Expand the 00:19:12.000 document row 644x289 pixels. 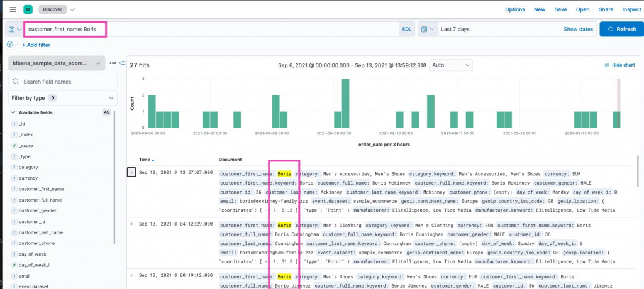[x=131, y=275]
